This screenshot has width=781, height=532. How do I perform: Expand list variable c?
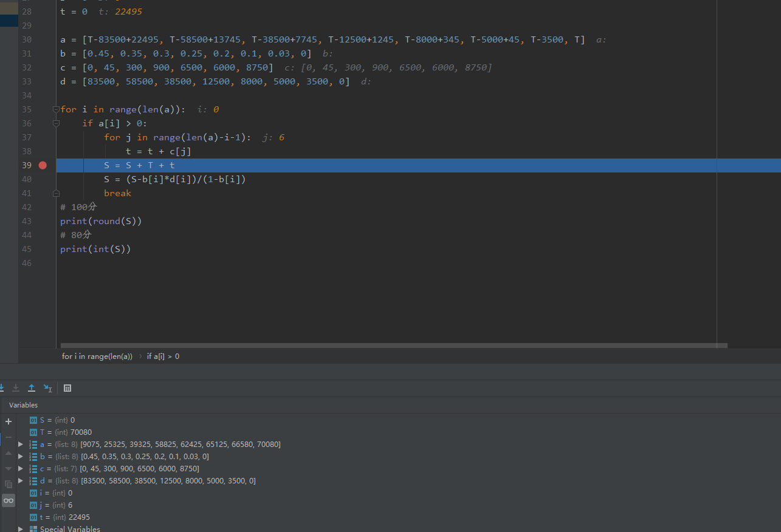tap(21, 469)
